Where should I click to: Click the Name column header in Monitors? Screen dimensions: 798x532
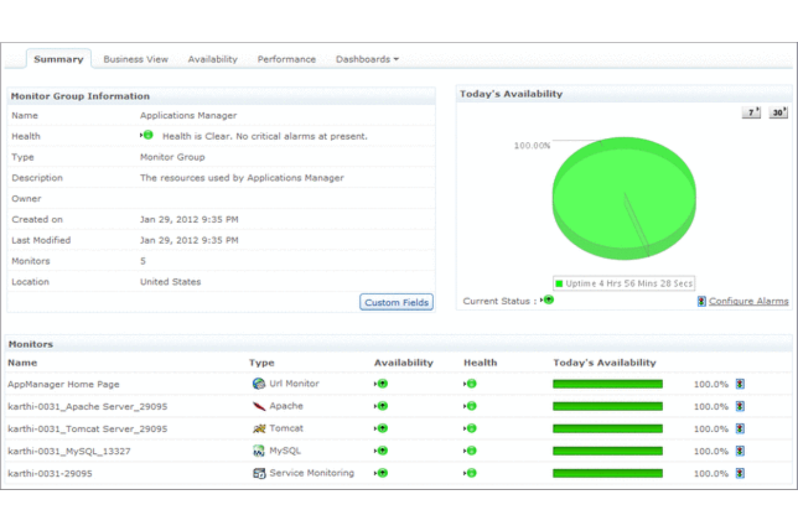[23, 363]
